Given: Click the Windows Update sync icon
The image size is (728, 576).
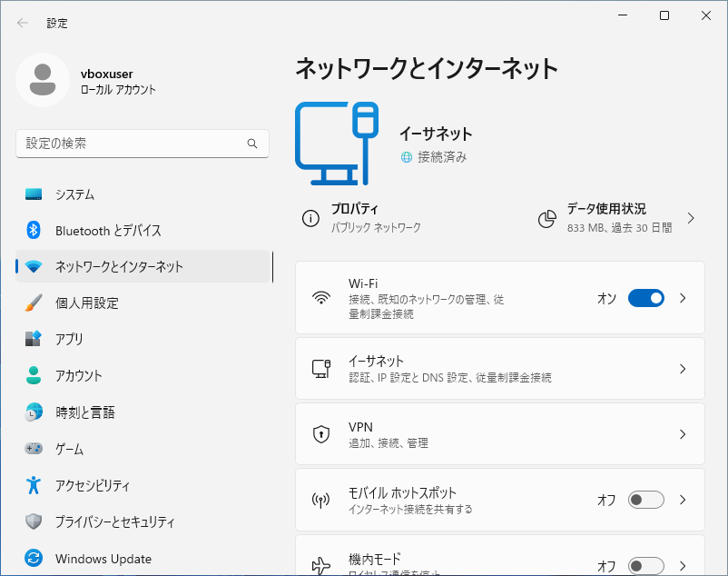Looking at the screenshot, I should pyautogui.click(x=34, y=558).
